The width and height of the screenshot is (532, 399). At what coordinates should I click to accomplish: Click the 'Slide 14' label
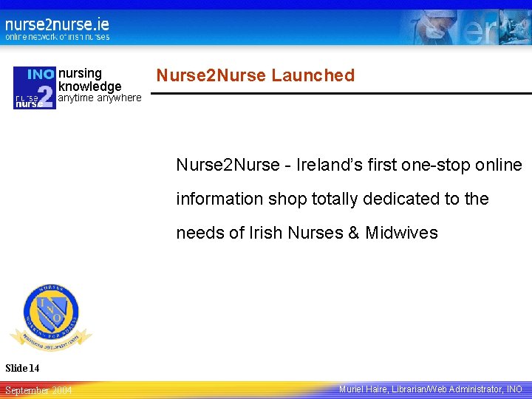pos(22,368)
